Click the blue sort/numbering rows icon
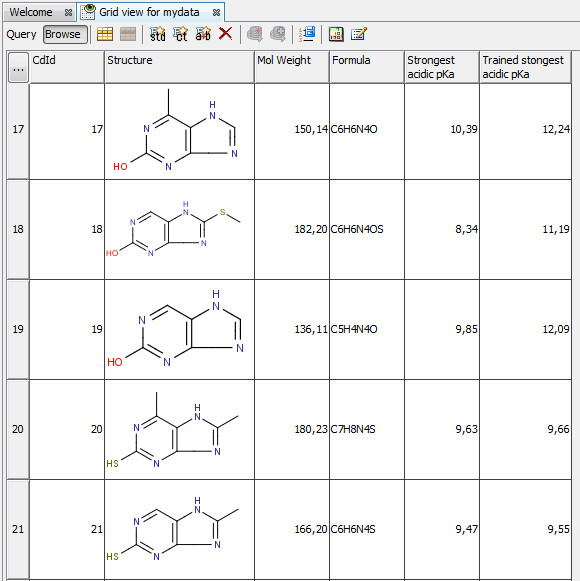Viewport: 580px width, 581px height. 307,34
